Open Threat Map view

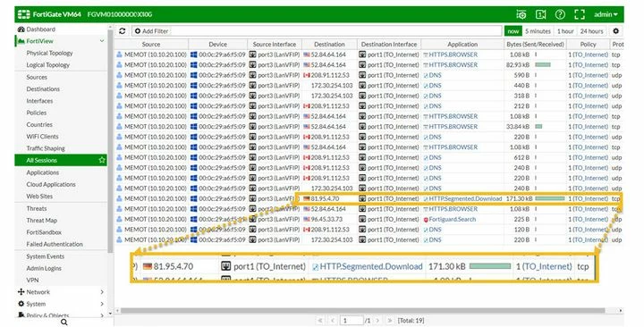click(41, 221)
